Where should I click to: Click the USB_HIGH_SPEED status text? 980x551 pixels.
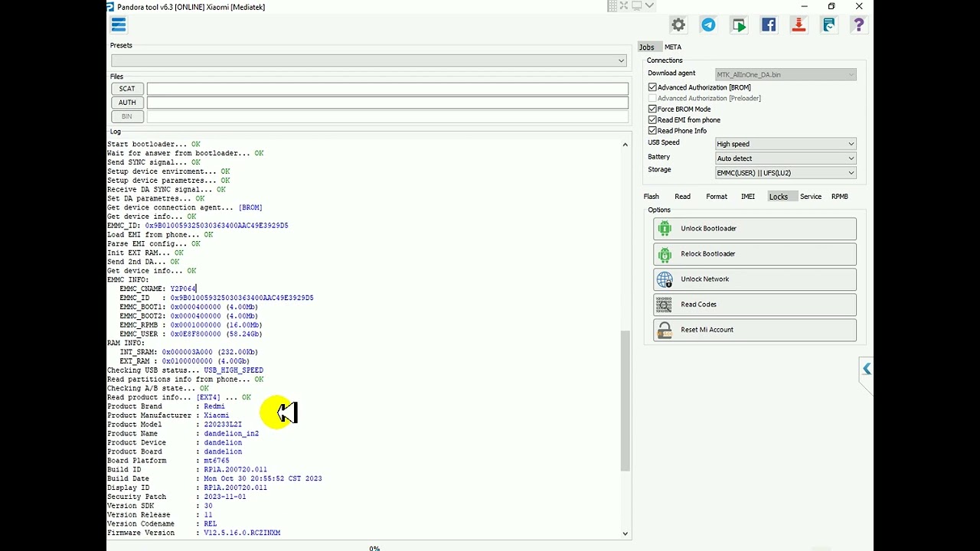[234, 370]
